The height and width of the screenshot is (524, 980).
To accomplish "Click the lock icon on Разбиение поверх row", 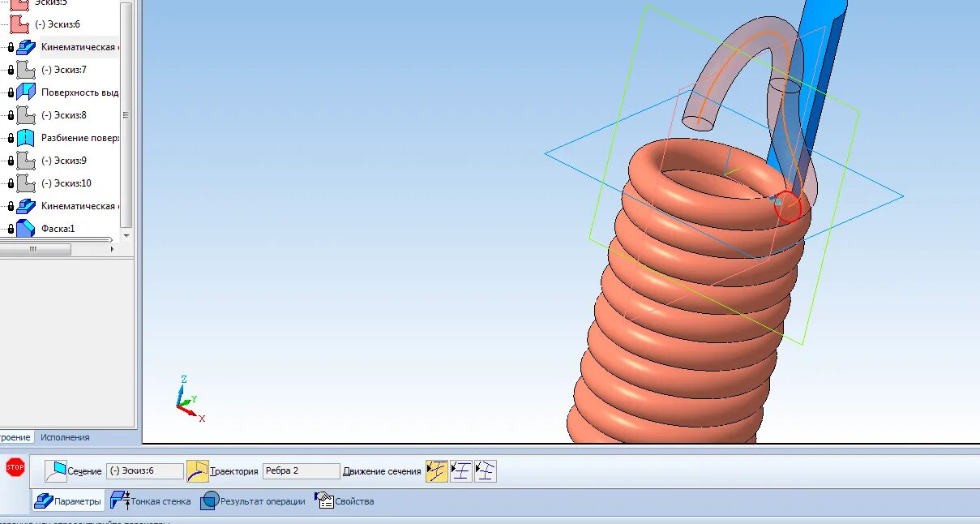I will pos(11,138).
